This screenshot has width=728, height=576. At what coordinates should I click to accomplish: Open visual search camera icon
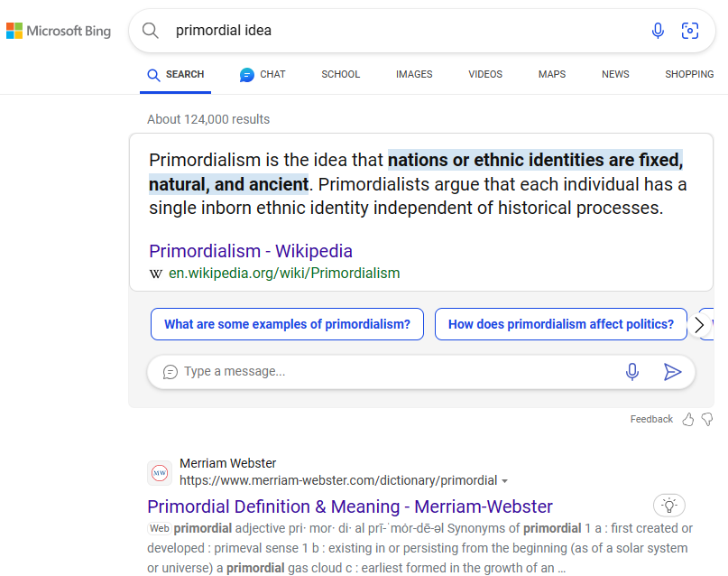tap(690, 31)
